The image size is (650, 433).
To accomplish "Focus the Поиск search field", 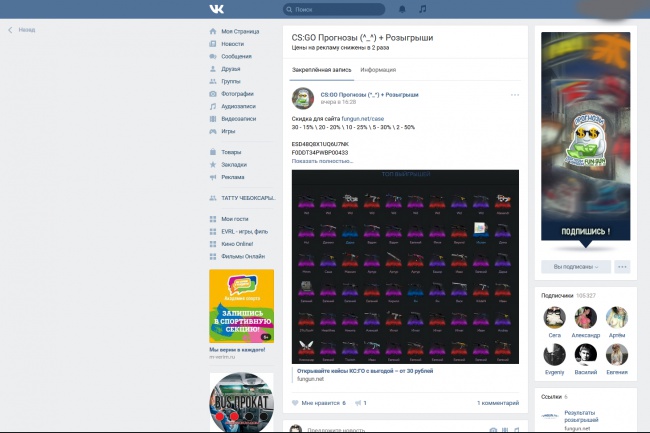I will [334, 9].
